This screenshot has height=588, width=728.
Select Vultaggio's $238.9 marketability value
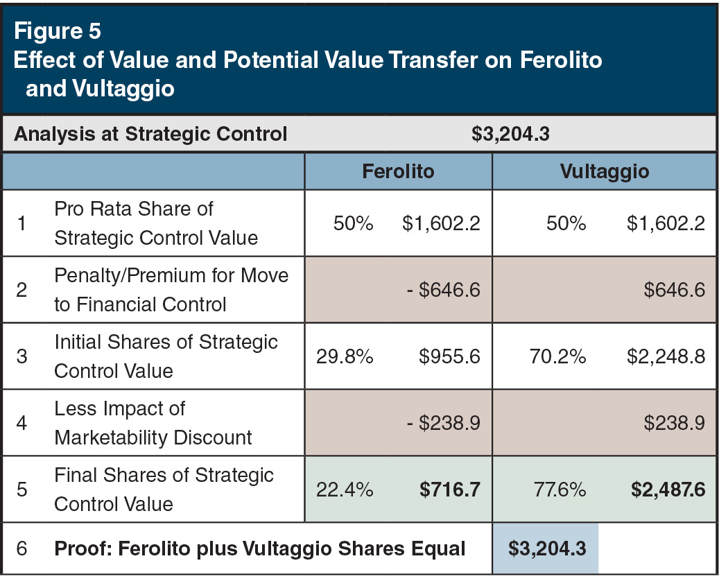click(x=674, y=424)
